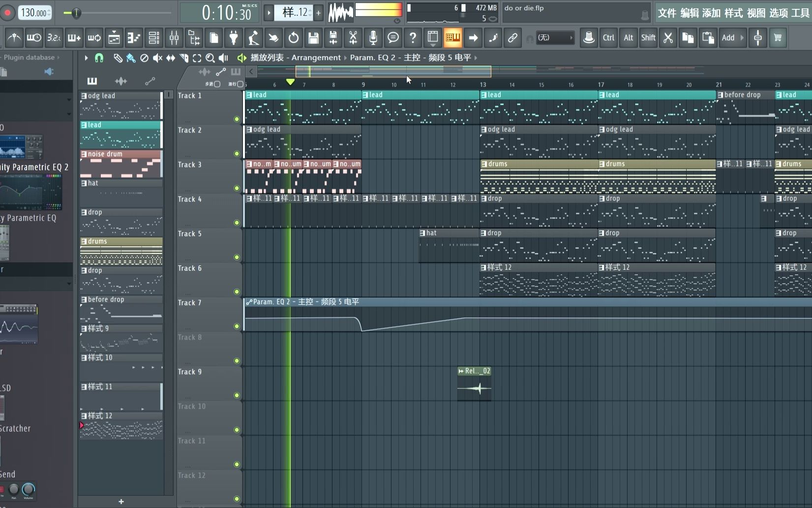
Task: Add new pattern with plus at picker bottom
Action: (x=121, y=502)
